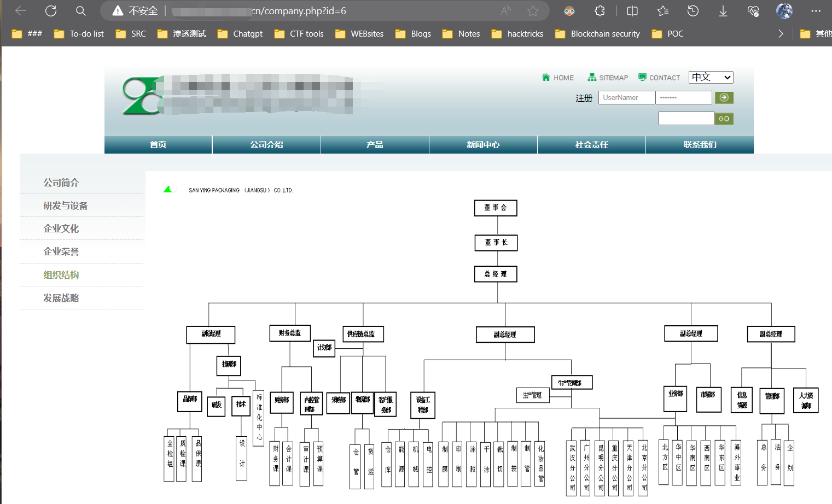832x504 pixels.
Task: Click the 董事会 box in the org chart
Action: [x=496, y=208]
